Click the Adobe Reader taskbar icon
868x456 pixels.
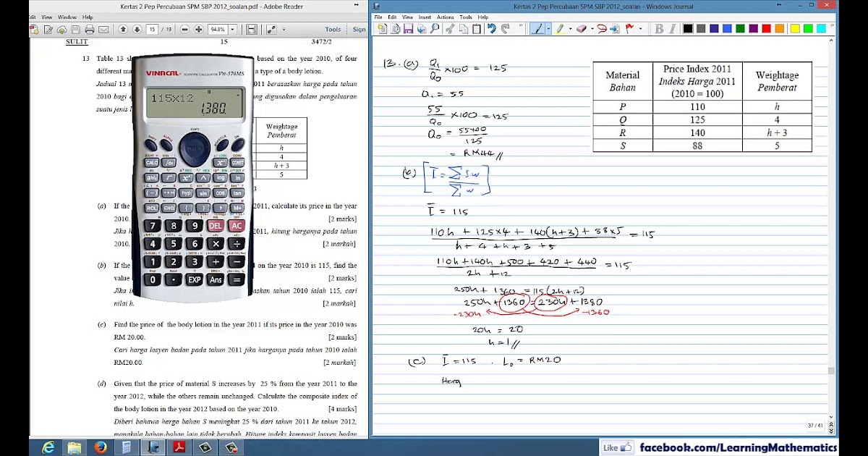tap(179, 447)
